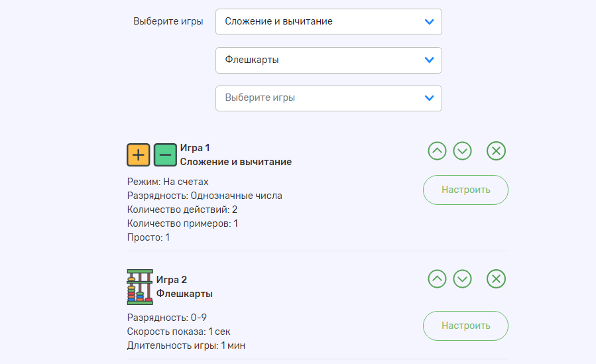Click 'Количество примеров: 1' text
This screenshot has height=364, width=596.
(x=182, y=223)
